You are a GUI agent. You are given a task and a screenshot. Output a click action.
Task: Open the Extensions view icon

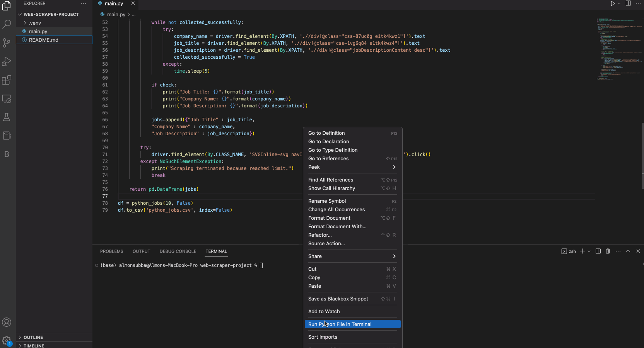(x=7, y=80)
